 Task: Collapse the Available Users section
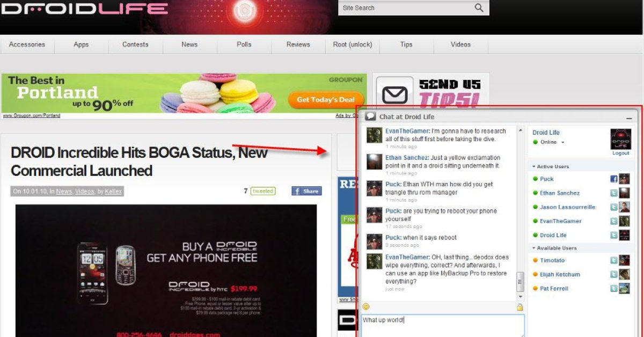coord(535,248)
